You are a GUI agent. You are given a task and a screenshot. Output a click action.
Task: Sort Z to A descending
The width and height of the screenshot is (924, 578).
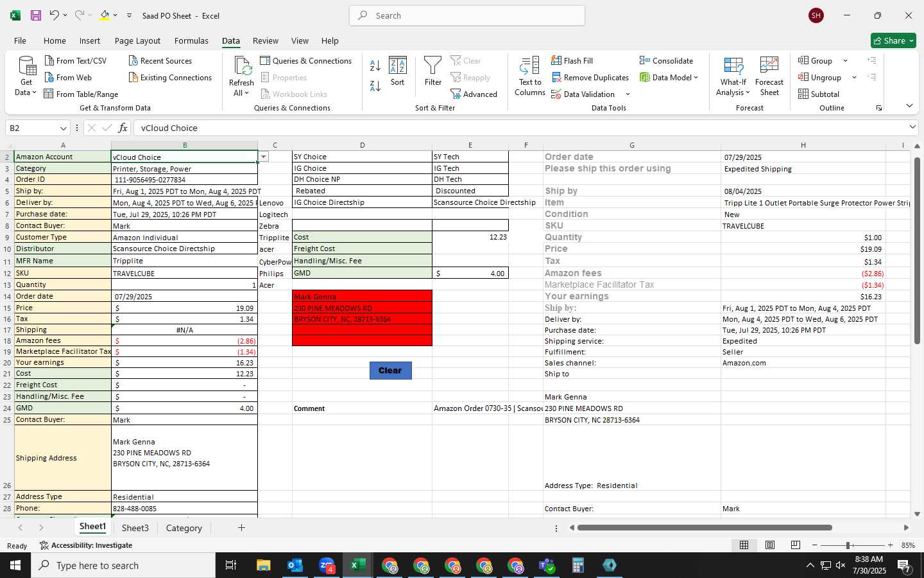point(375,85)
